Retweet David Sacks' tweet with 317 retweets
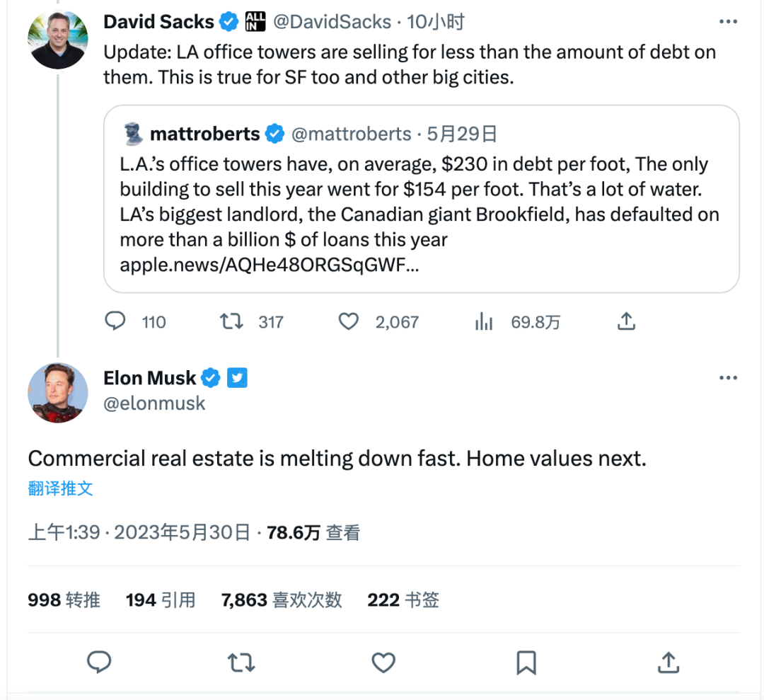 [231, 322]
